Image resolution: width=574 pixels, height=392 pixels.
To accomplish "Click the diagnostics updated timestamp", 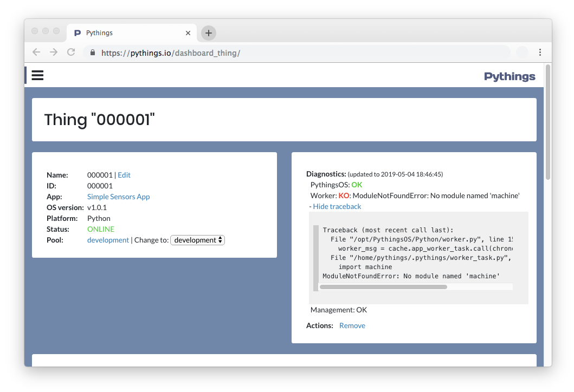I will click(395, 174).
